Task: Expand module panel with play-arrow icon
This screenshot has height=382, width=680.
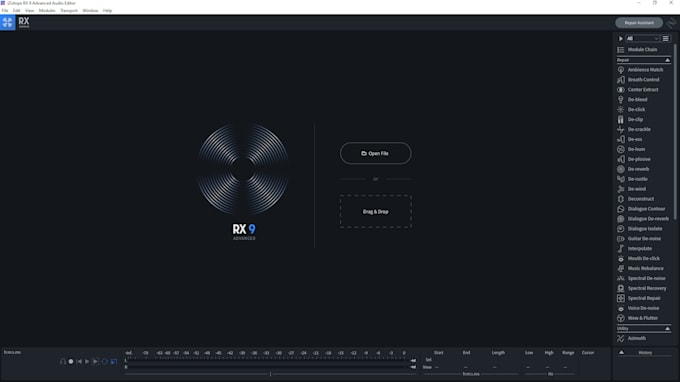Action: click(x=621, y=39)
